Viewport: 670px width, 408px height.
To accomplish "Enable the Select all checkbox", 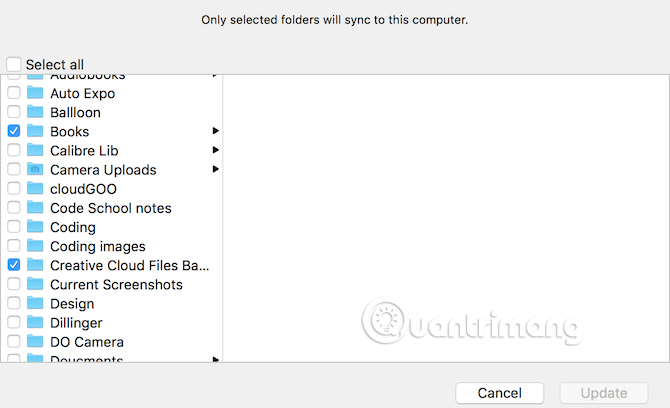I will pos(14,64).
